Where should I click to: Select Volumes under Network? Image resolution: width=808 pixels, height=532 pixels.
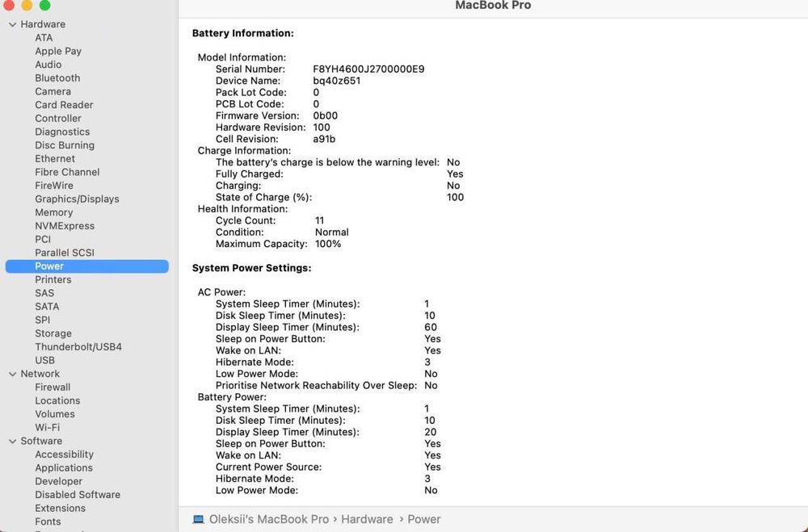tap(55, 413)
